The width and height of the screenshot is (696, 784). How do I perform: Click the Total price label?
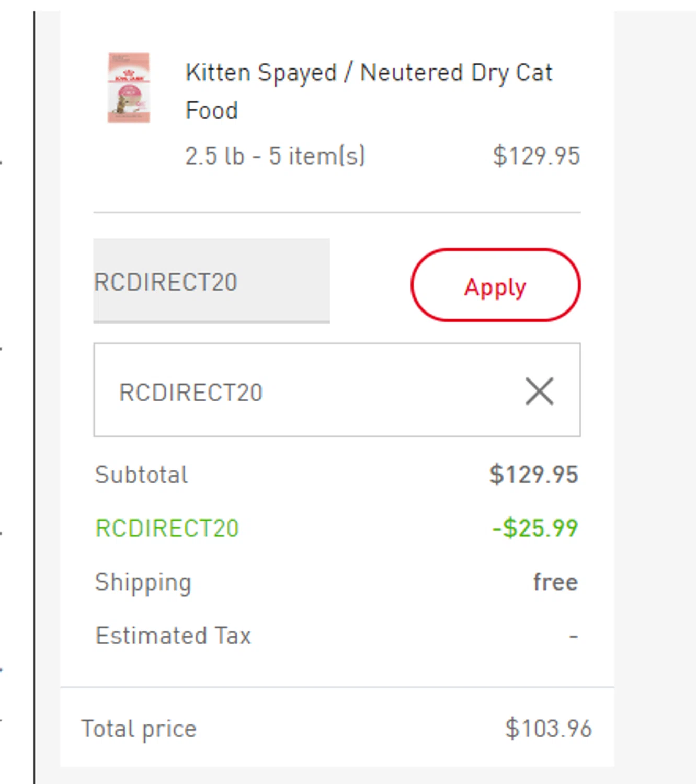point(139,729)
